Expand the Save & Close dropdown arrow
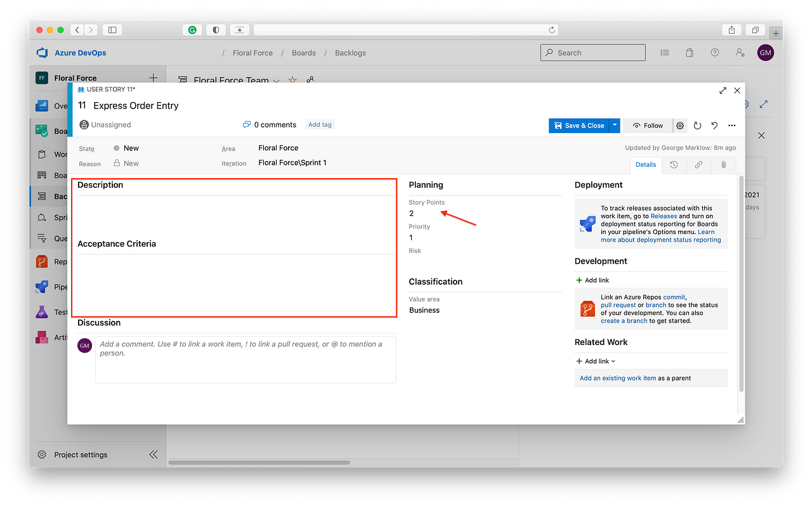The width and height of the screenshot is (812, 506). tap(613, 126)
